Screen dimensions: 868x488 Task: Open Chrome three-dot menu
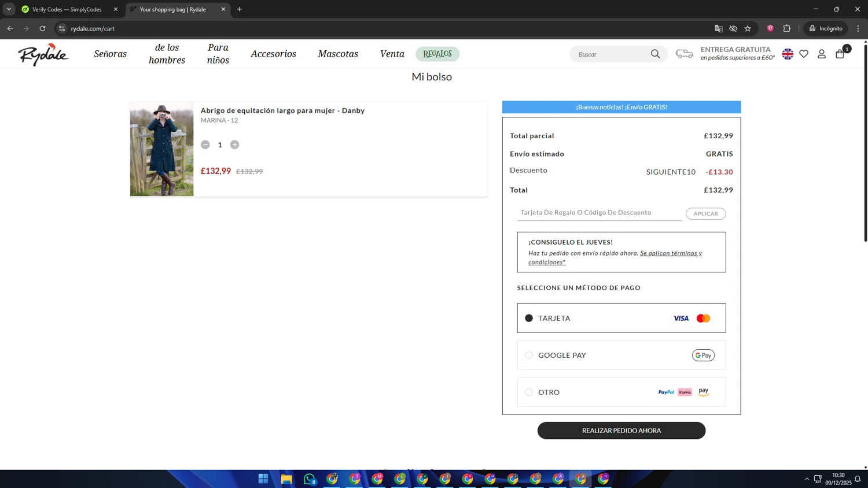pyautogui.click(x=858, y=28)
